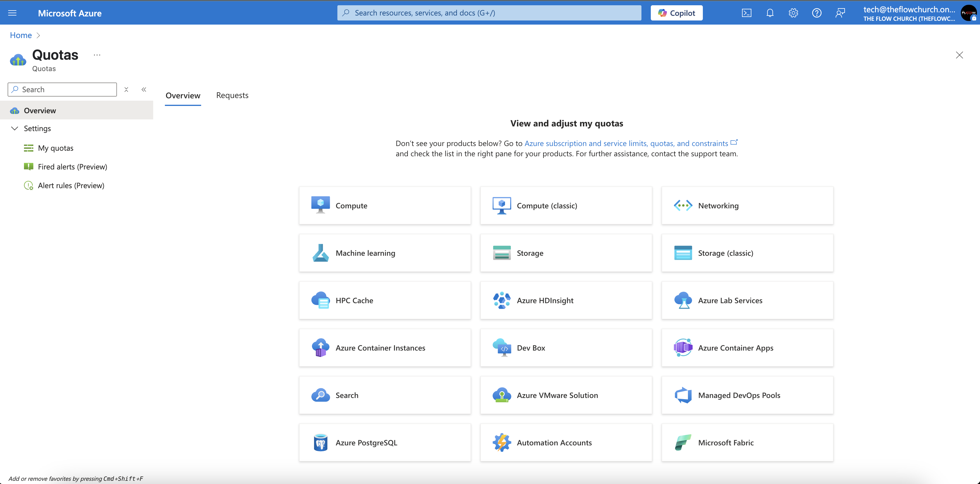Select the Overview tab
The width and height of the screenshot is (980, 484).
[183, 96]
